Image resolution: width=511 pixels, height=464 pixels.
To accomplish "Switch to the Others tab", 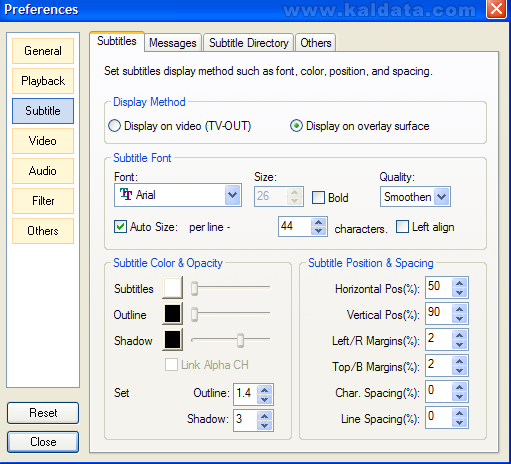I will point(316,43).
